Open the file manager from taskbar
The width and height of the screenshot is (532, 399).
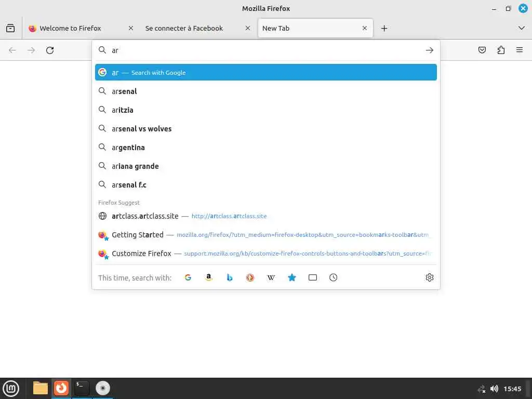(x=41, y=388)
